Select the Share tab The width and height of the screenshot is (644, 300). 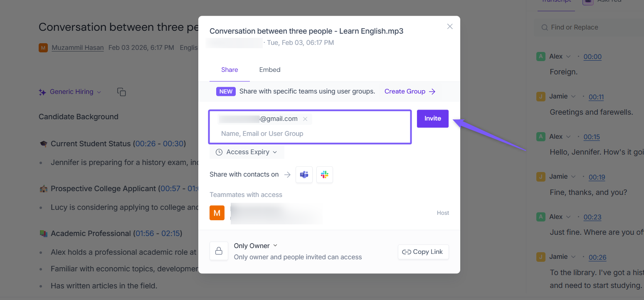point(229,70)
